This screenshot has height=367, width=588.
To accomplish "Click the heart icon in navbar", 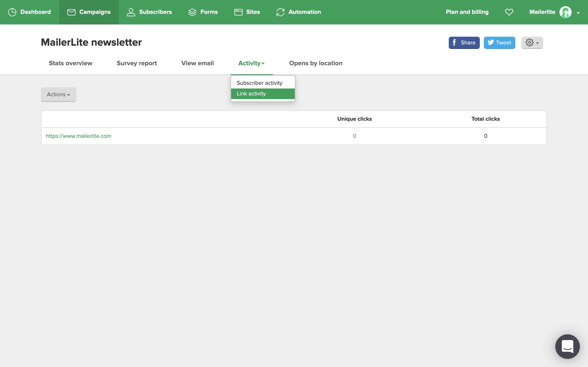I will (x=509, y=12).
